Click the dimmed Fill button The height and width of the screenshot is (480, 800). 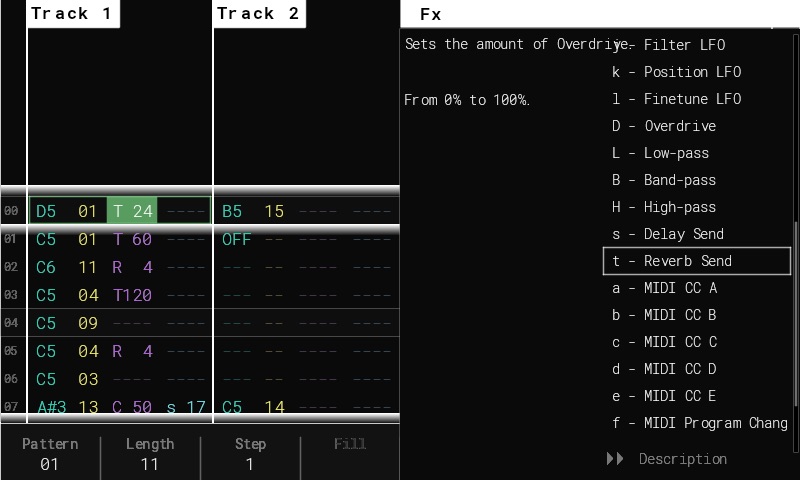pyautogui.click(x=350, y=444)
